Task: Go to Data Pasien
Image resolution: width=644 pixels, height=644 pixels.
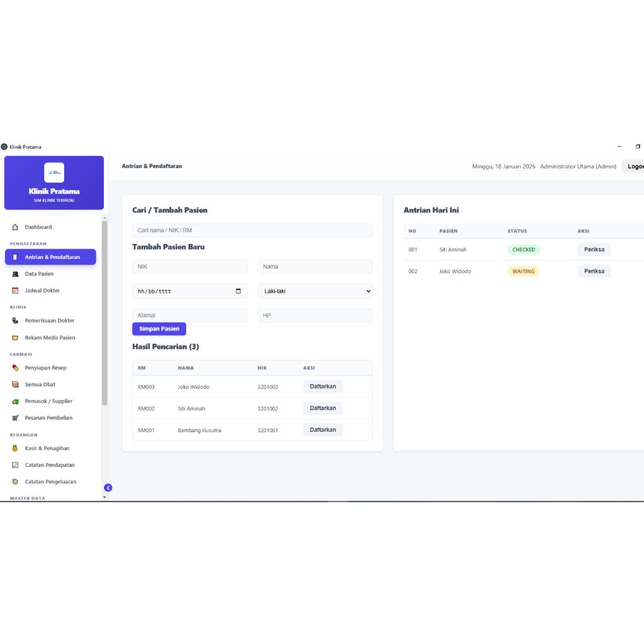Action: (x=50, y=274)
